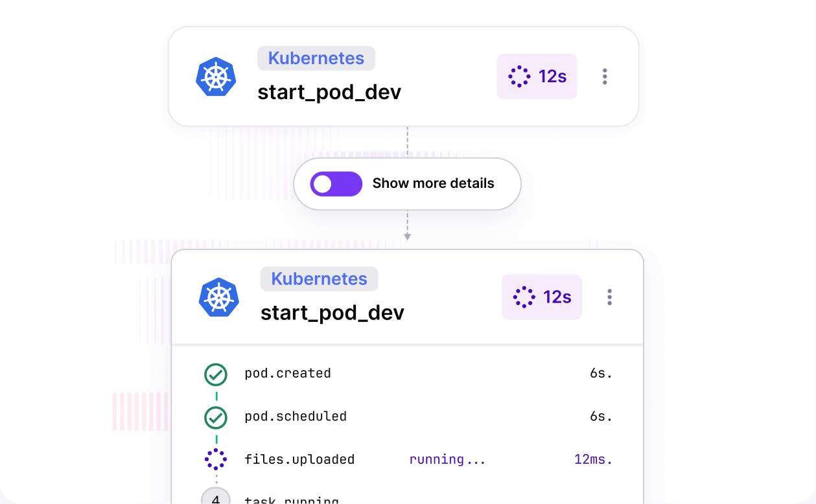Click the green checkmark next to pod.scheduled

(216, 417)
